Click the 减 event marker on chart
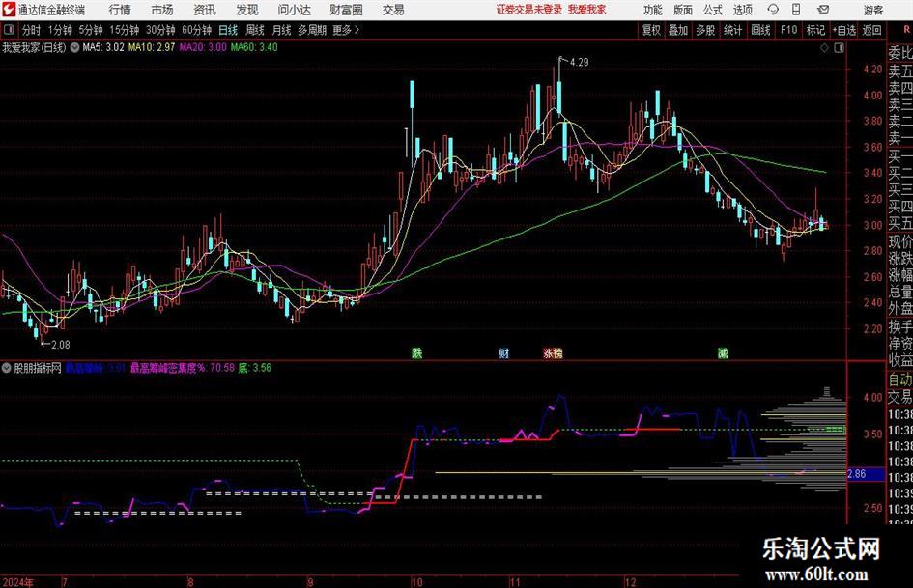The height and width of the screenshot is (588, 913). [x=723, y=352]
